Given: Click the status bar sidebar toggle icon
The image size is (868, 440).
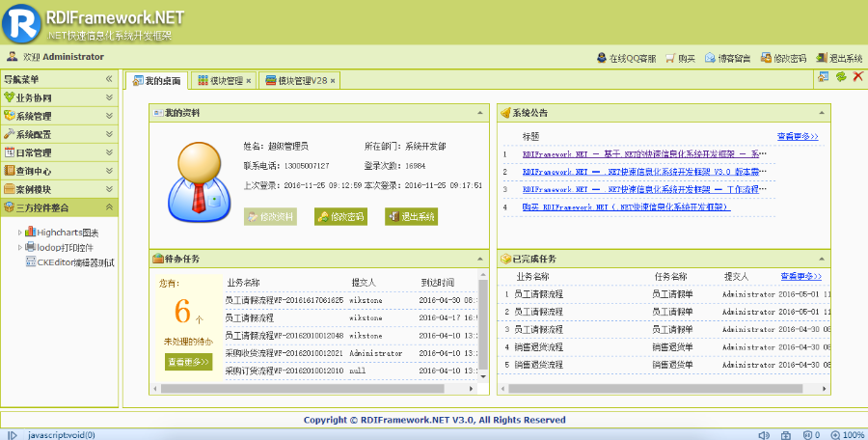Looking at the screenshot, I should (x=13, y=435).
